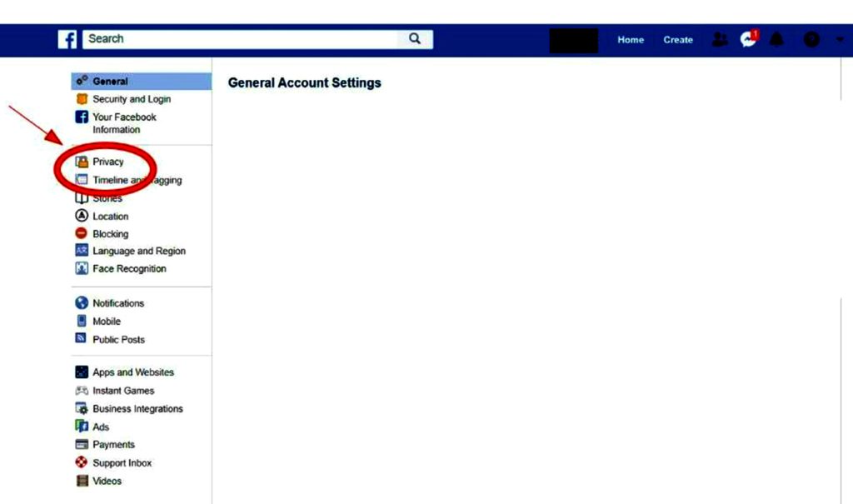Expand the account settings dropdown arrow
This screenshot has width=853, height=504.
pos(841,39)
